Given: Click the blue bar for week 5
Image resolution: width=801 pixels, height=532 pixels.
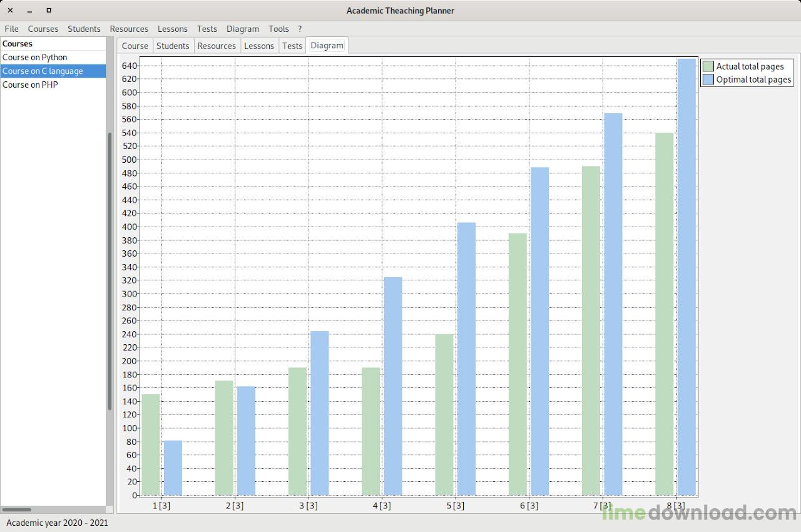Looking at the screenshot, I should click(x=466, y=359).
